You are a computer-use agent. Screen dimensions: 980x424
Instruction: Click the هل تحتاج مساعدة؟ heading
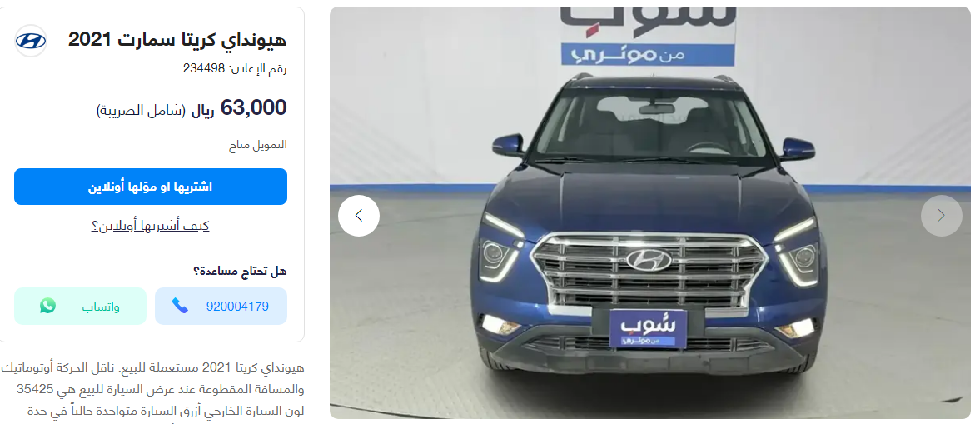pos(240,271)
